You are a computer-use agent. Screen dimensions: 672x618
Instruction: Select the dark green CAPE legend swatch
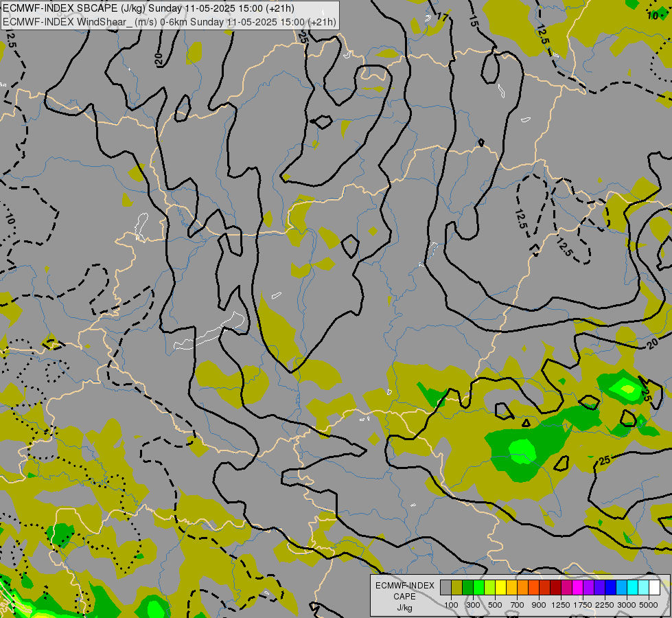[x=467, y=587]
